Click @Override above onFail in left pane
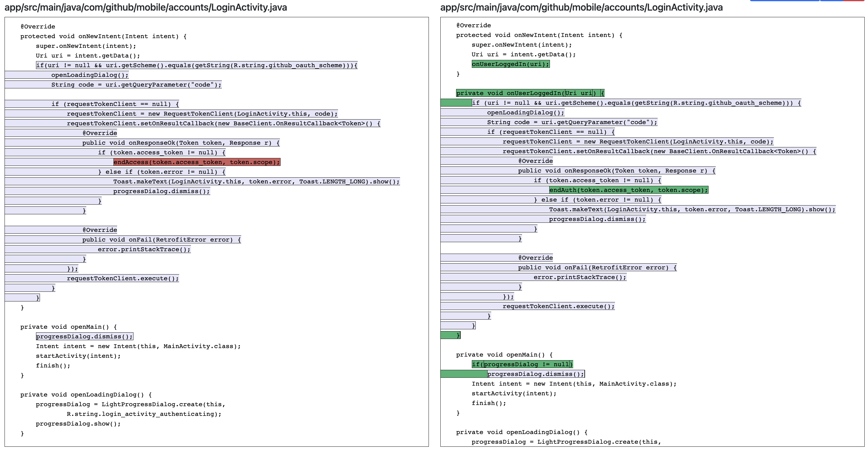The width and height of the screenshot is (868, 454). [x=100, y=230]
